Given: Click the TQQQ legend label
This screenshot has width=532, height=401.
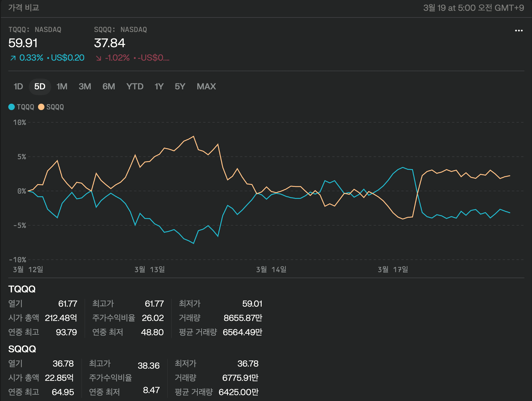Looking at the screenshot, I should [25, 107].
